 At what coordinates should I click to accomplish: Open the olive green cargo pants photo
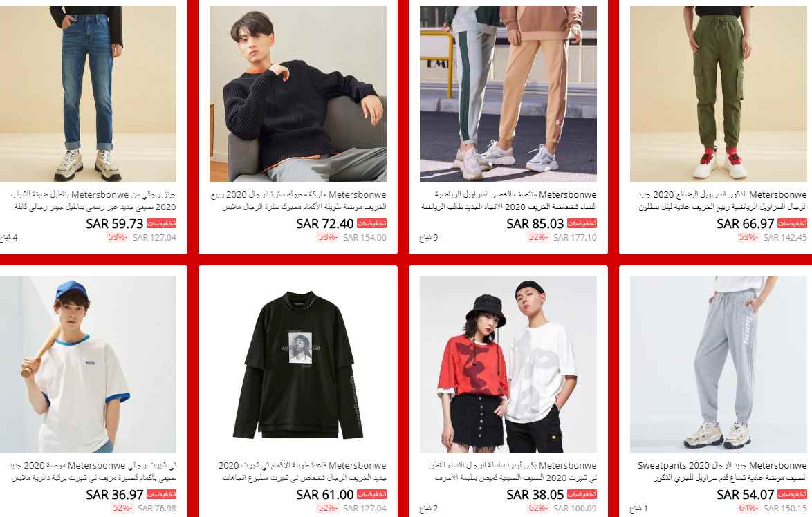718,94
